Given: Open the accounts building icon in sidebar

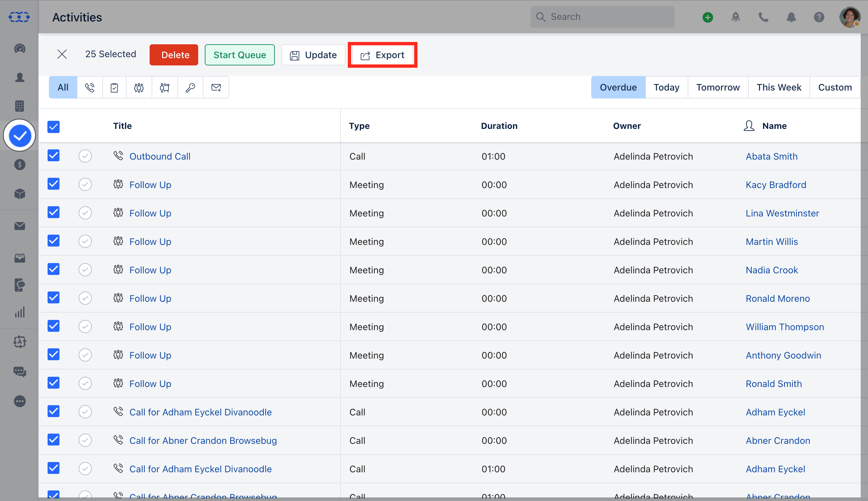Looking at the screenshot, I should point(19,106).
